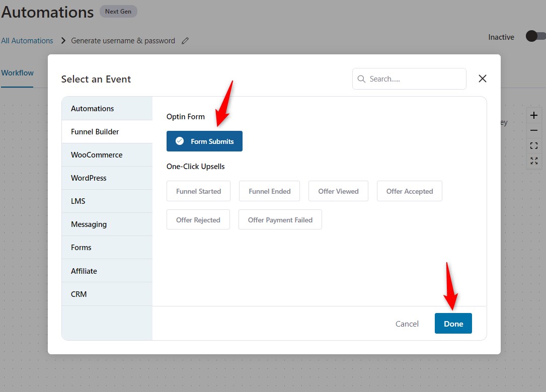Zoom in on the workflow canvas
Viewport: 546px width, 392px height.
[x=533, y=115]
